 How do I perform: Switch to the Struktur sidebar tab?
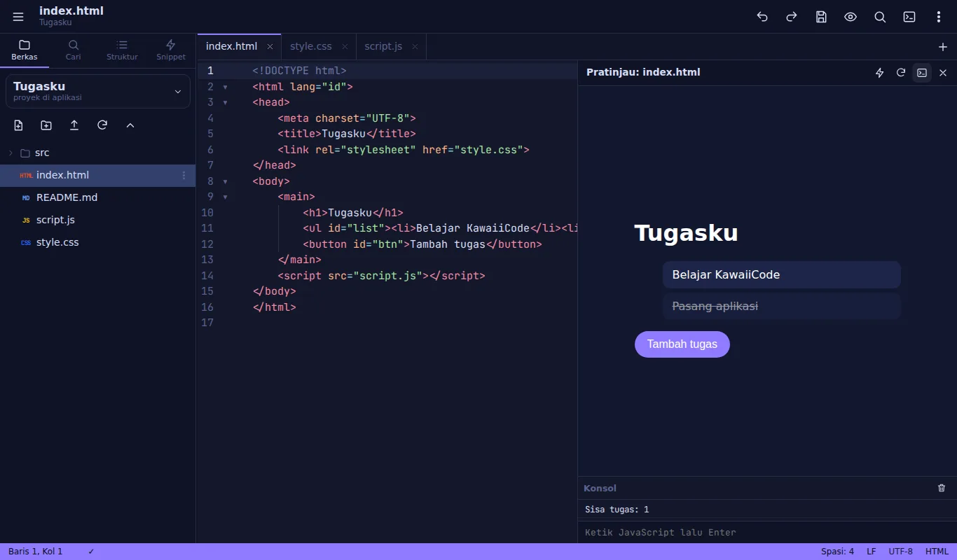click(x=122, y=50)
